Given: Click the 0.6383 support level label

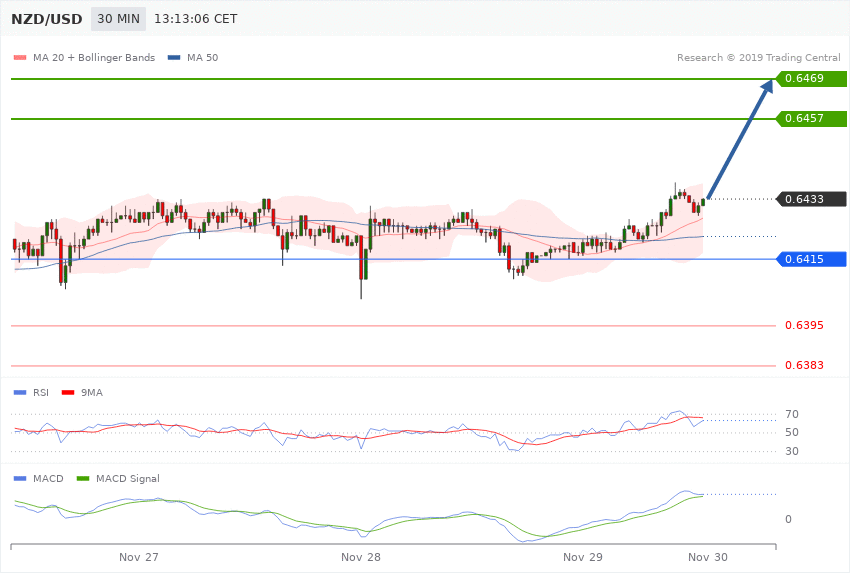Looking at the screenshot, I should 804,365.
